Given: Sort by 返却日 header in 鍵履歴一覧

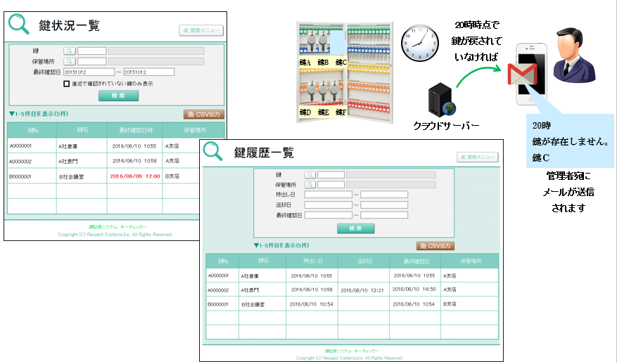Looking at the screenshot, I should 364,261.
